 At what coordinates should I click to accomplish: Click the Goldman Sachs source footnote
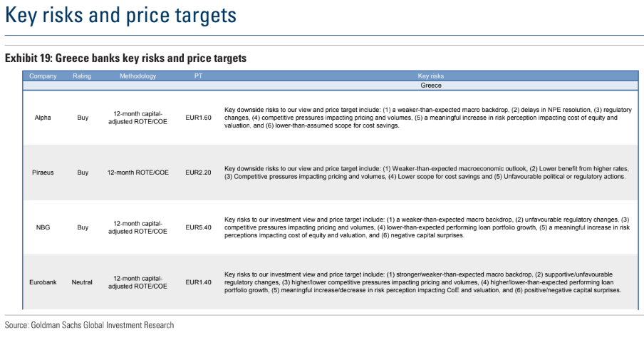point(89,325)
